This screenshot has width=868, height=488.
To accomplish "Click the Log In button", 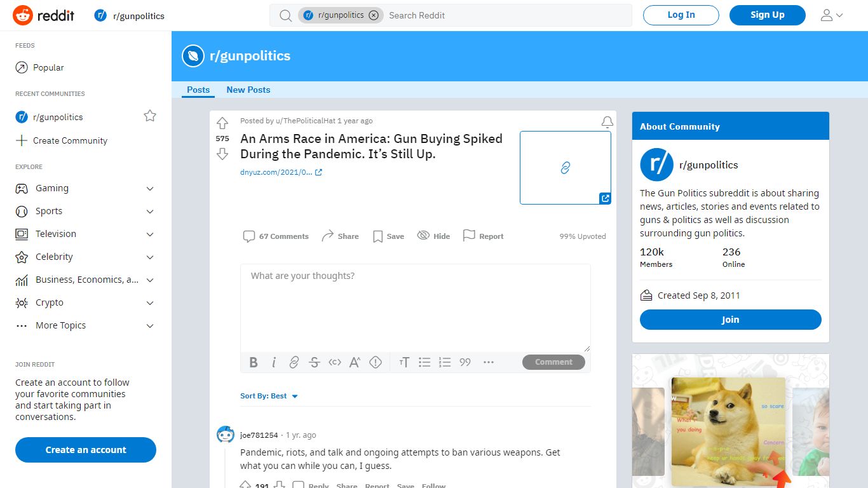I will point(681,15).
